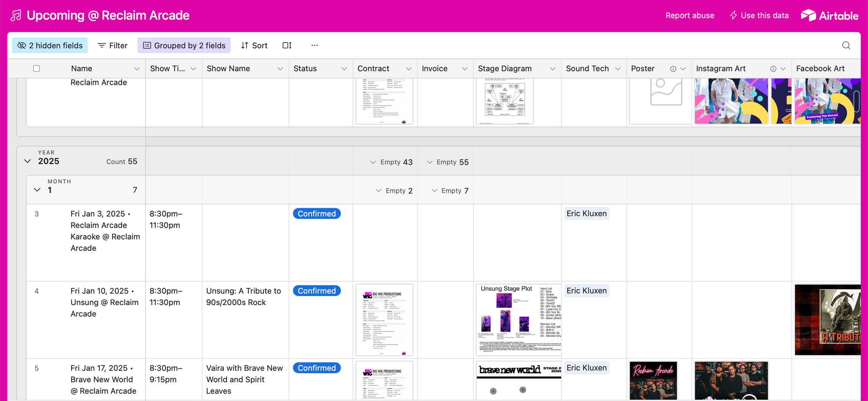Click the Airtable logo
868x401 pixels.
[x=829, y=16]
